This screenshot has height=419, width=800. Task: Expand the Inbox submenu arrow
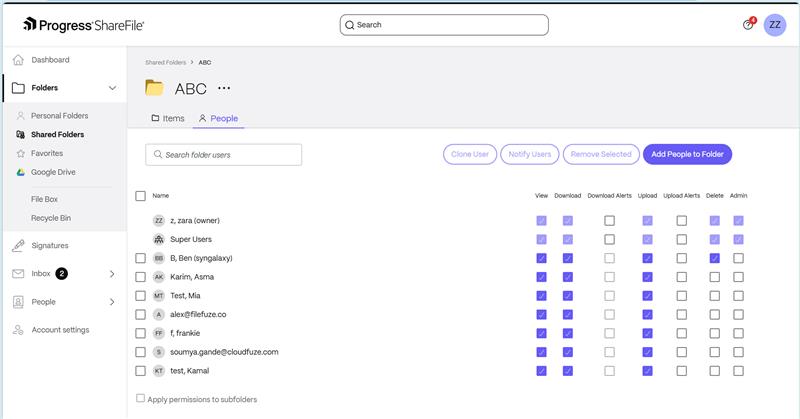(112, 274)
